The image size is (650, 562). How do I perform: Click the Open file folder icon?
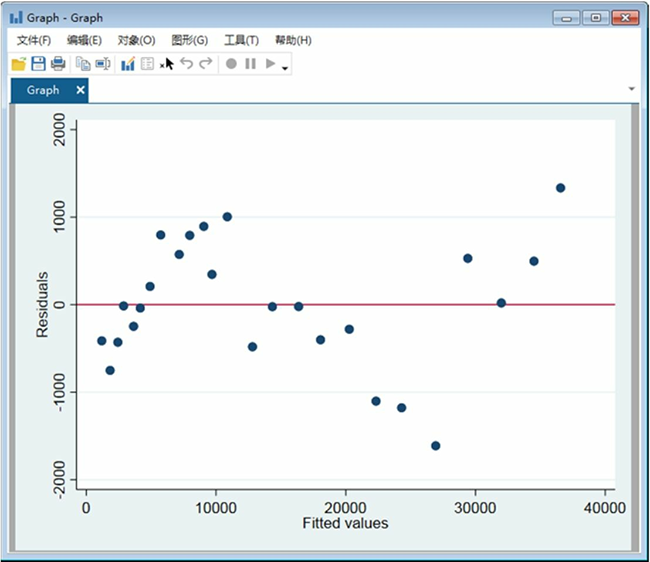pyautogui.click(x=18, y=64)
